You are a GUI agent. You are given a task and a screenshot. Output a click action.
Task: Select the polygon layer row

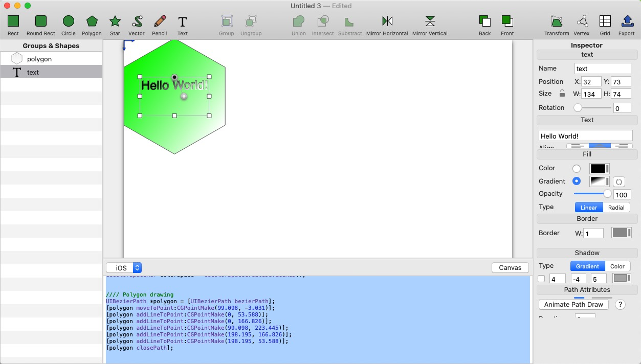[x=51, y=59]
